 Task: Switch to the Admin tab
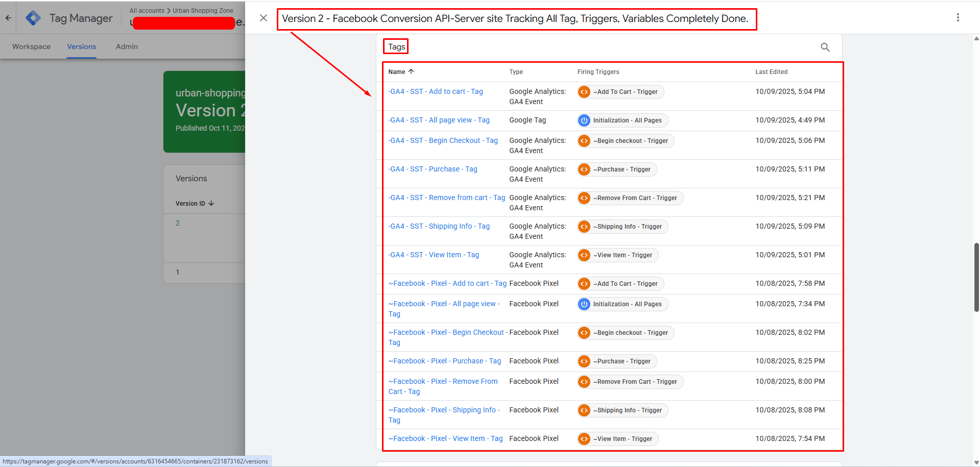coord(127,46)
